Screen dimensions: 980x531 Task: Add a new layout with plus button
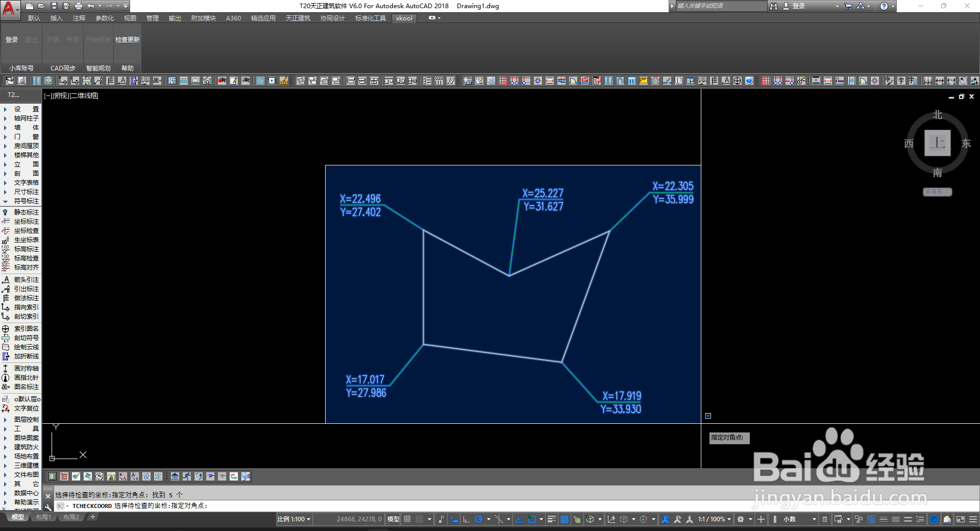pyautogui.click(x=92, y=517)
